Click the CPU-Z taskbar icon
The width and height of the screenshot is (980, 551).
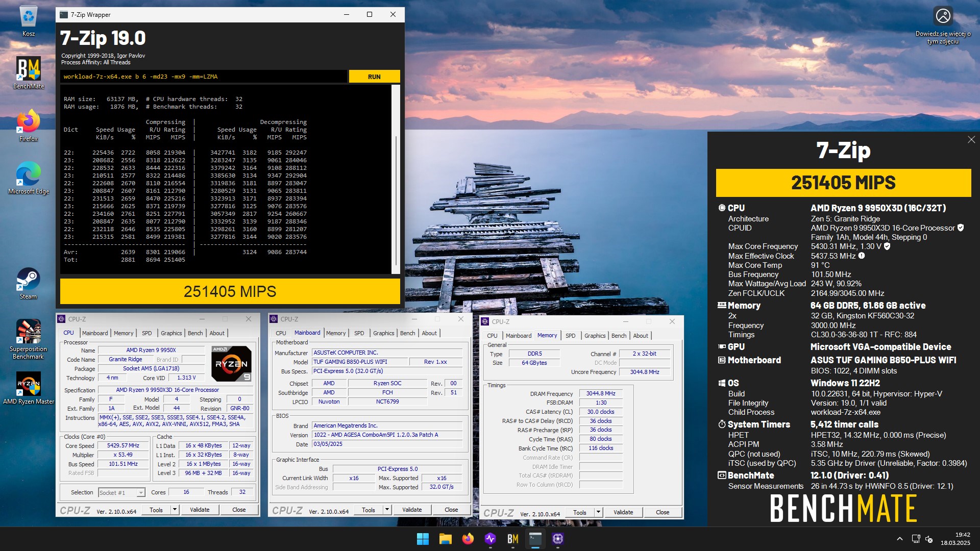pos(557,539)
